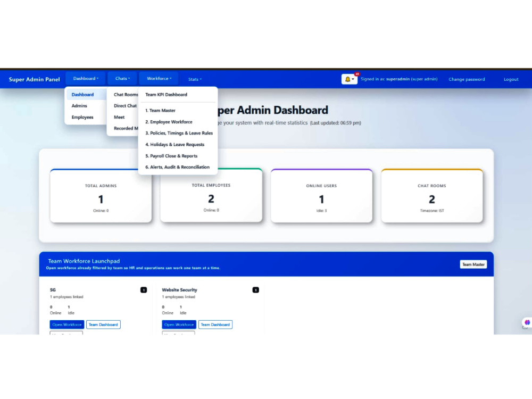Open Chat Rooms from the Chats menu
Viewport: 532px width, 399px height.
[x=126, y=95]
